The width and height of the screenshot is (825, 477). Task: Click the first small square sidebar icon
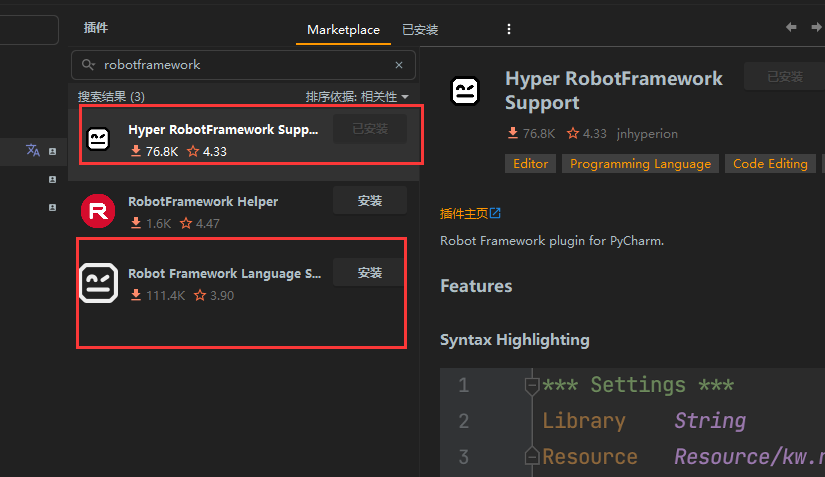pyautogui.click(x=52, y=151)
